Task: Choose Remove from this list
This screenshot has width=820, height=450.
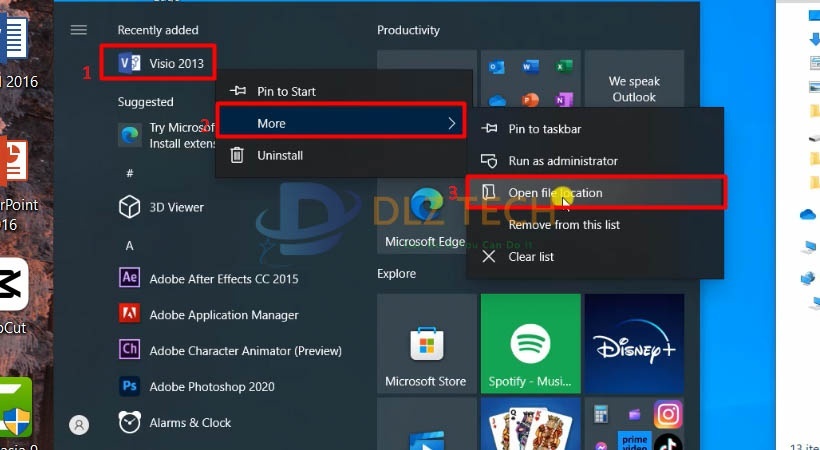Action: click(x=595, y=225)
